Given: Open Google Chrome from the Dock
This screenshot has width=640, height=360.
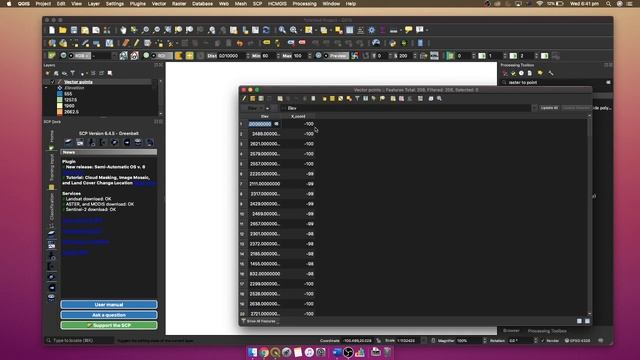Looking at the screenshot, I should coord(264,352).
